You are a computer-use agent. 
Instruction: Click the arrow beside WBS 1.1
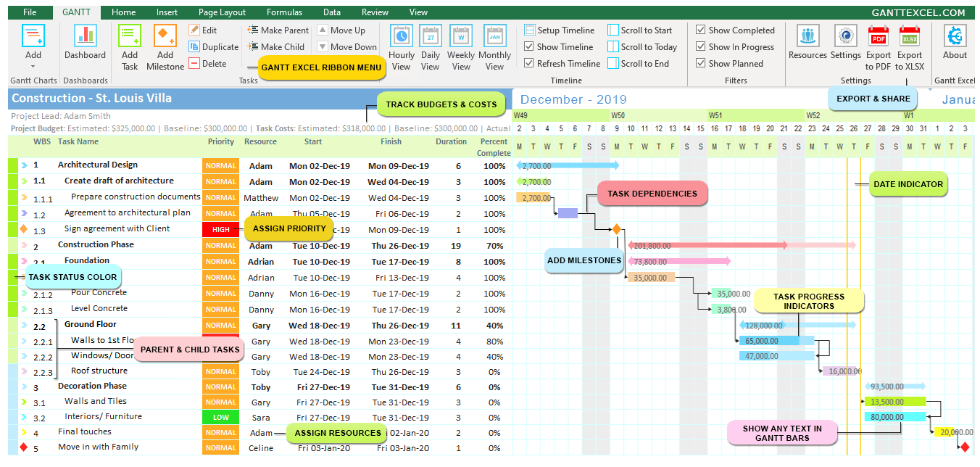pos(24,181)
